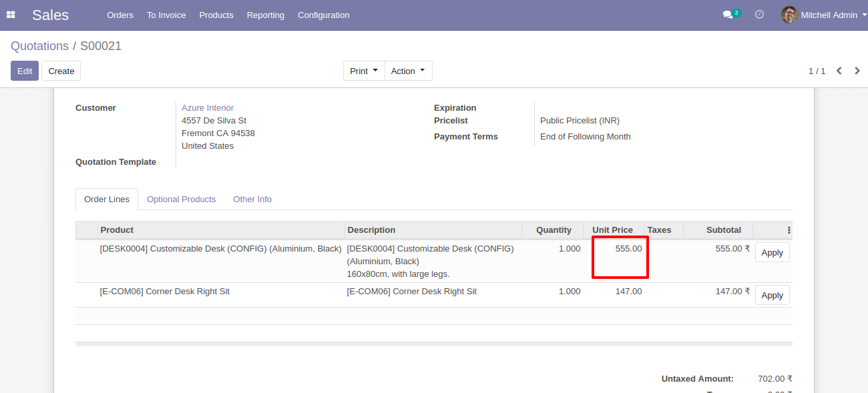This screenshot has height=393, width=868.
Task: Switch to the Order Lines tab
Action: coord(107,199)
